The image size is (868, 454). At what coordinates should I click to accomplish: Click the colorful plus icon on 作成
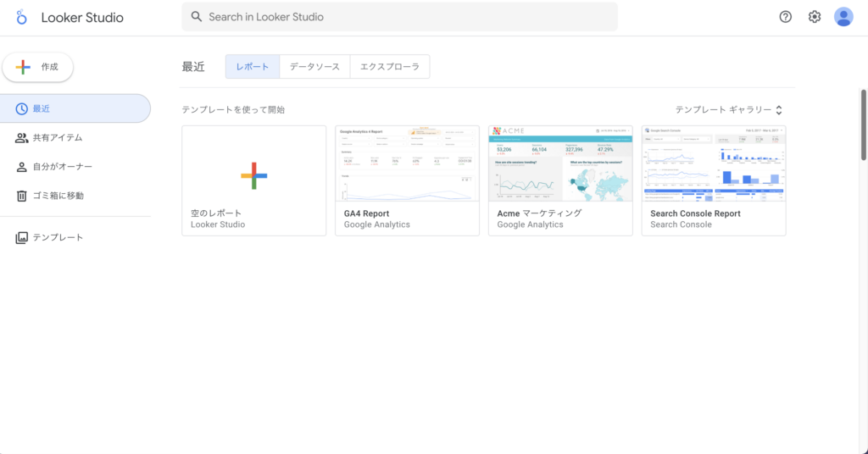click(23, 67)
